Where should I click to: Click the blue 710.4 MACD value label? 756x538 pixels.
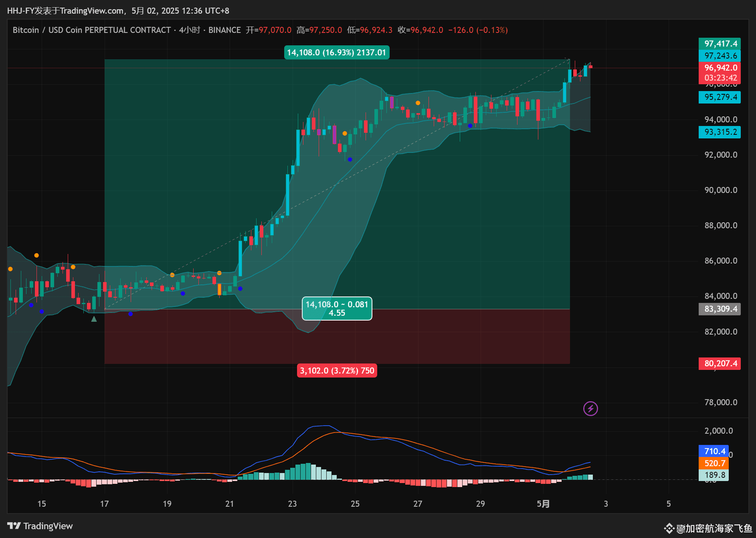(x=714, y=451)
